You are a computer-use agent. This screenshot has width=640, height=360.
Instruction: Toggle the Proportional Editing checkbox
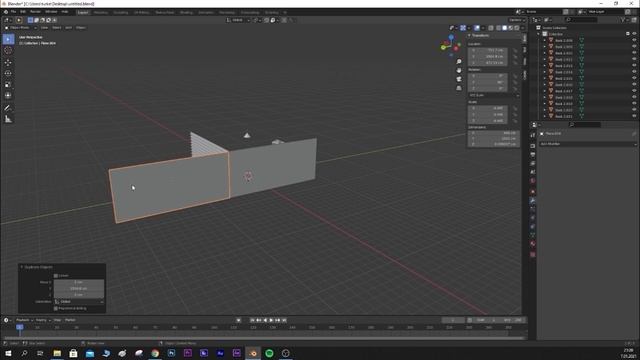tap(56, 309)
